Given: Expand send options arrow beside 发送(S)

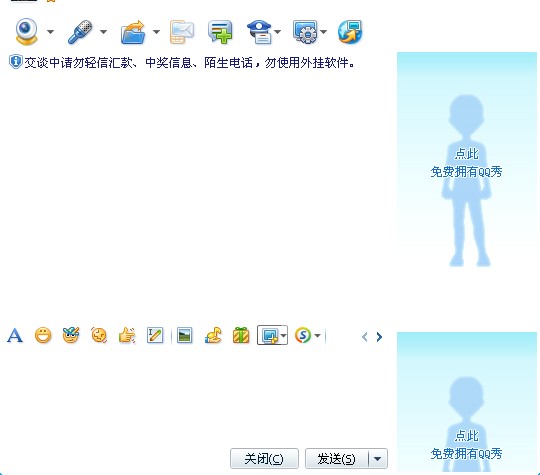Looking at the screenshot, I should (378, 458).
